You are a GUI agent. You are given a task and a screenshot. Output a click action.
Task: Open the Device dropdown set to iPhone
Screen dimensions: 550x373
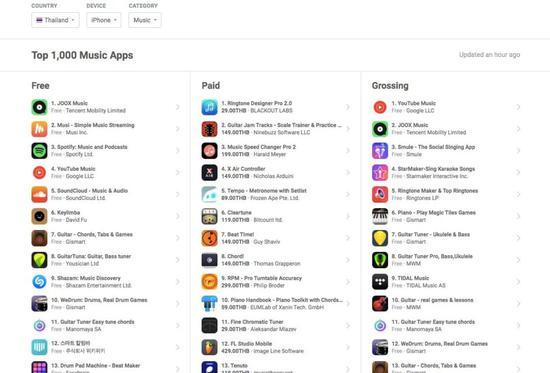pos(104,20)
